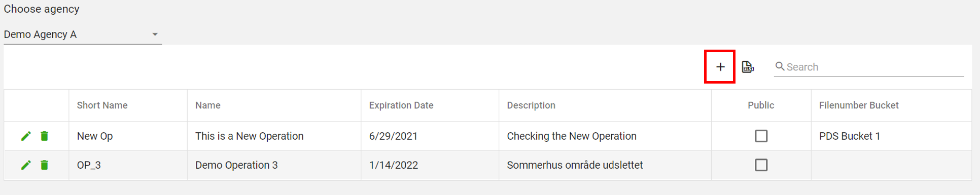Click the plus icon to add operation
This screenshot has width=980, height=195.
[720, 67]
